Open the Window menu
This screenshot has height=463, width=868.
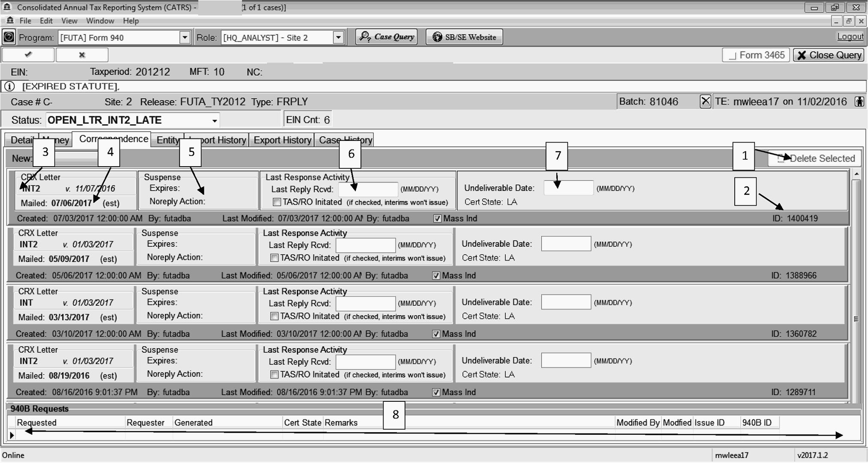(100, 21)
